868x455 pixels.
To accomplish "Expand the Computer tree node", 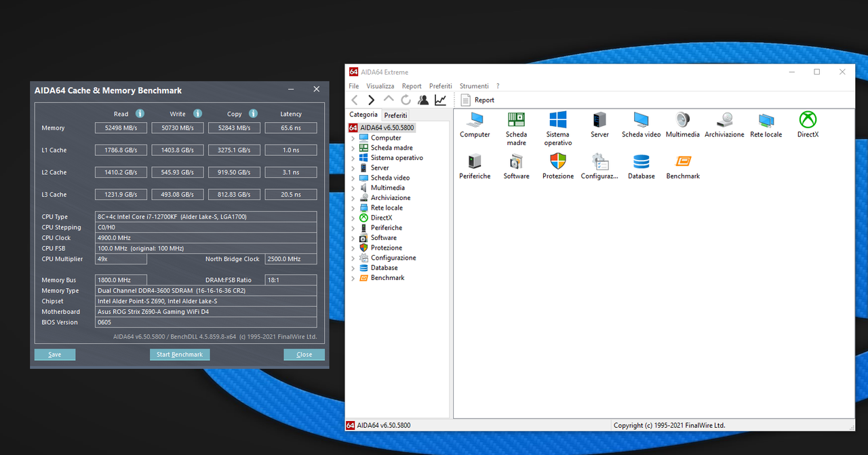I will [x=353, y=138].
